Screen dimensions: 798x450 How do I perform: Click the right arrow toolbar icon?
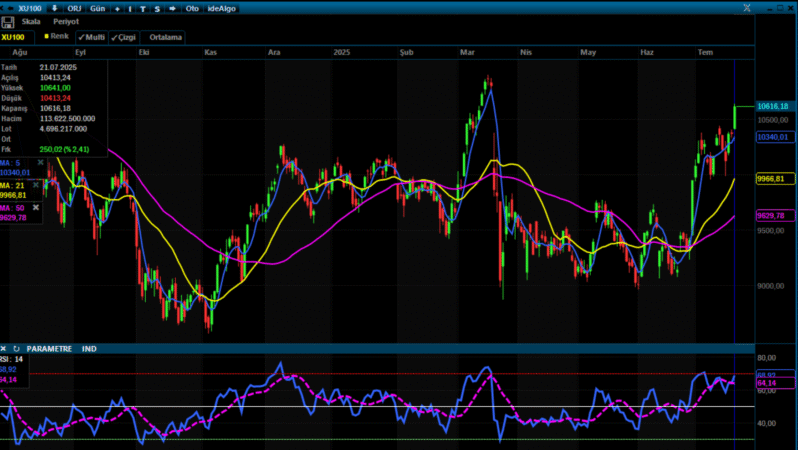[x=173, y=9]
